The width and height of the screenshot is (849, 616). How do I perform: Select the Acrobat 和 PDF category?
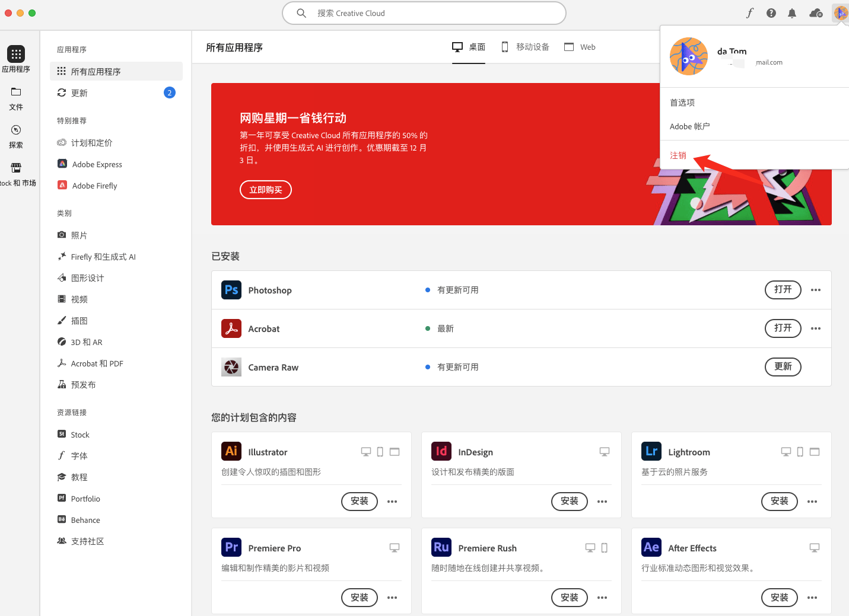point(116,363)
